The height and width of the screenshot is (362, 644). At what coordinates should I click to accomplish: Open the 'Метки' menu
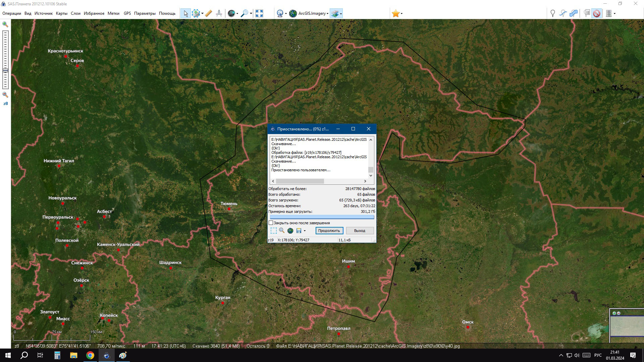pyautogui.click(x=113, y=13)
